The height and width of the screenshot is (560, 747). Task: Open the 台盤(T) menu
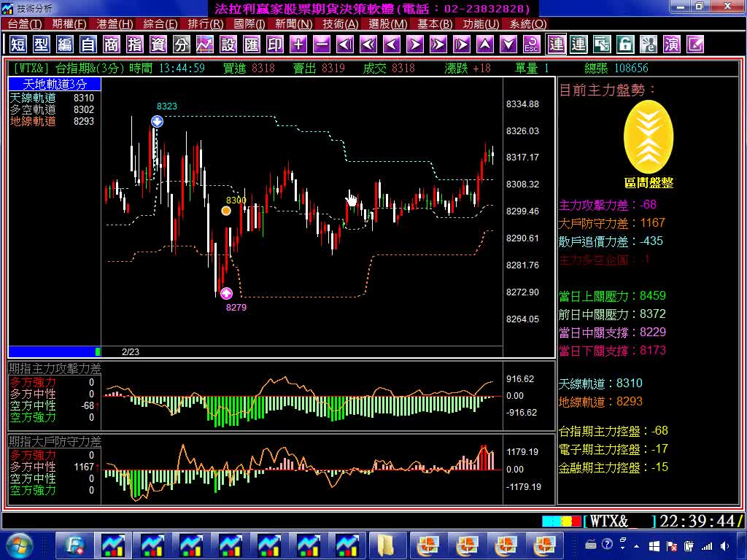[x=24, y=24]
